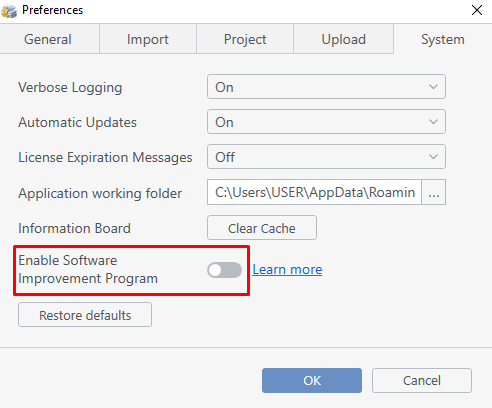Open the Project tab
This screenshot has width=492, height=408.
[x=245, y=39]
